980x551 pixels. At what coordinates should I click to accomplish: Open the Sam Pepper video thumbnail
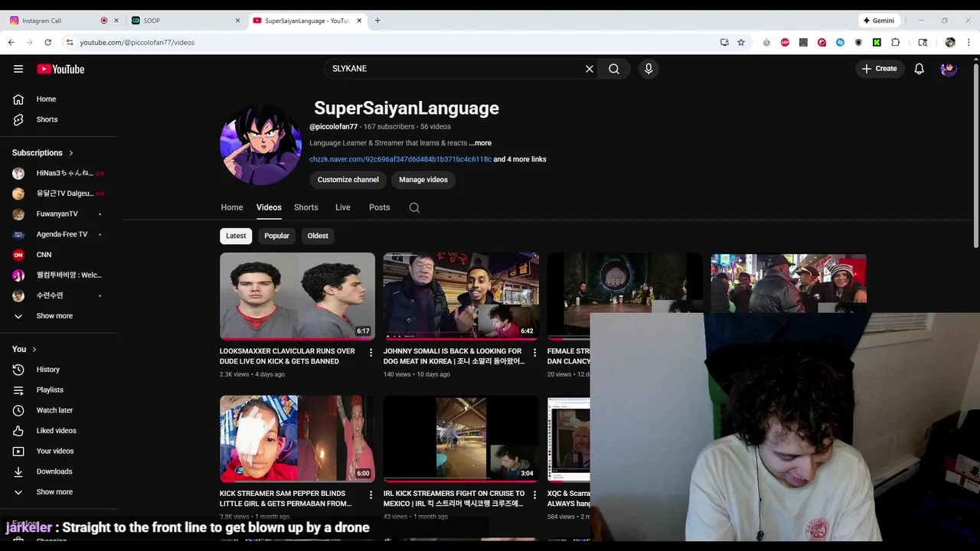297,439
